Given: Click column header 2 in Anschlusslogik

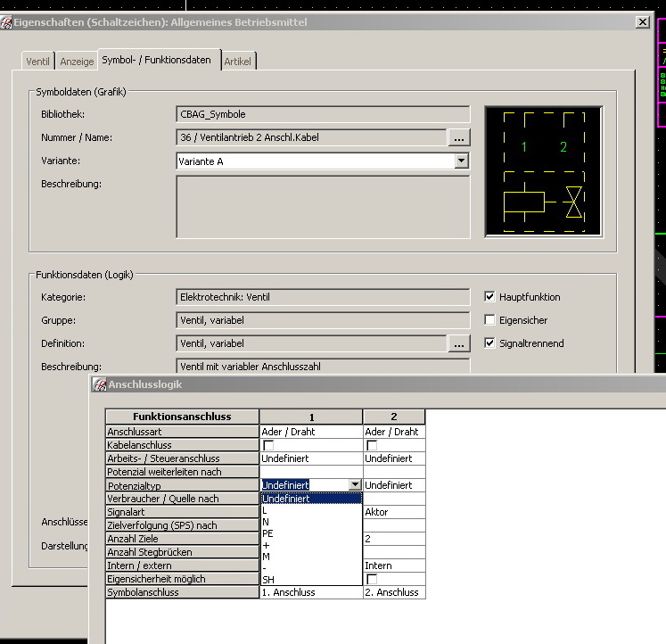Looking at the screenshot, I should tap(394, 417).
